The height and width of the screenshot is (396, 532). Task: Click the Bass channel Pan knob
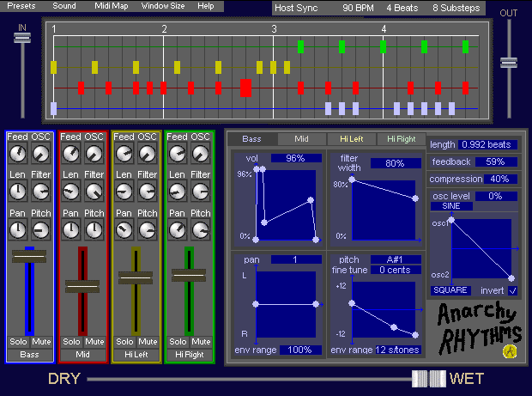(18, 230)
